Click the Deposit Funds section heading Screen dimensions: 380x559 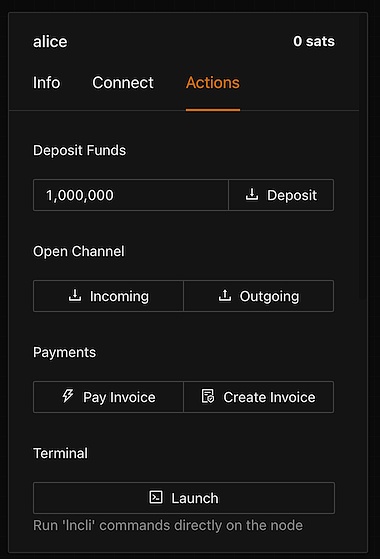(79, 150)
